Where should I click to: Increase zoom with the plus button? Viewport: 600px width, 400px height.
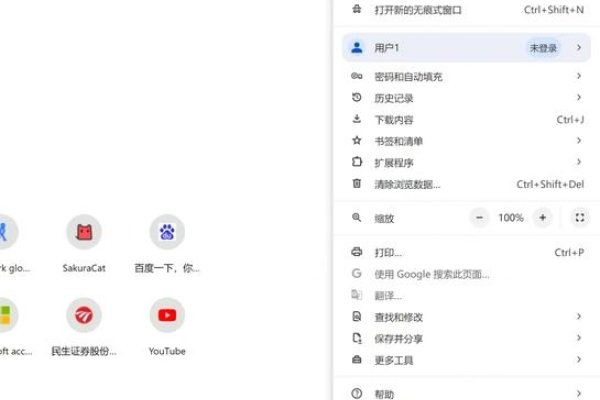(x=543, y=218)
